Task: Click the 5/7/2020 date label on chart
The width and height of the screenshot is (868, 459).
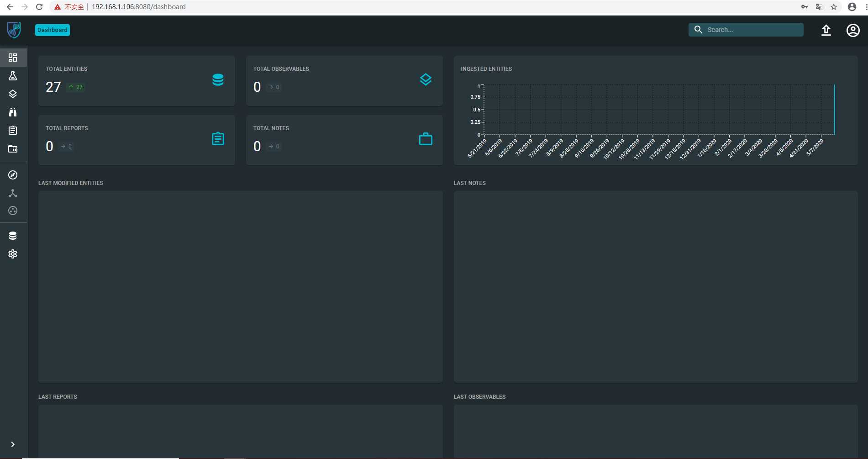Action: [x=815, y=148]
